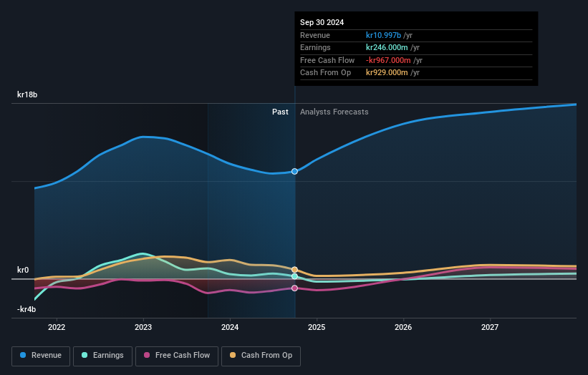The image size is (588, 375).
Task: Click the 2027 x-axis label
Action: [x=490, y=328]
